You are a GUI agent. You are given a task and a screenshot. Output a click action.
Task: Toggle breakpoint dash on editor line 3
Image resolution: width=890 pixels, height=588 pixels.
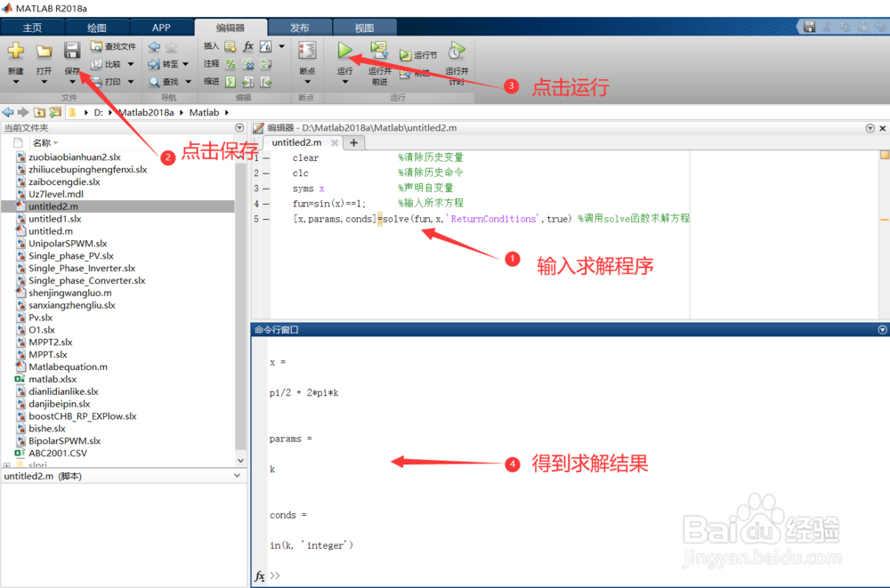coord(265,189)
